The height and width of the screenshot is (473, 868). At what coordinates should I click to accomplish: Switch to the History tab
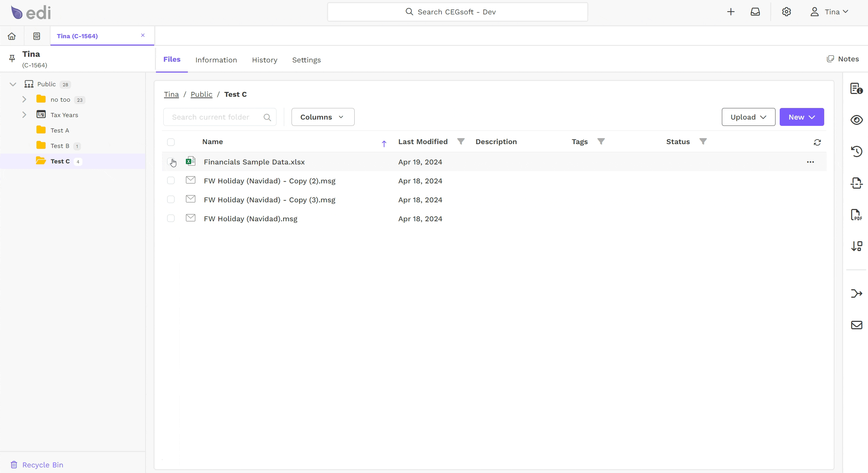[265, 60]
